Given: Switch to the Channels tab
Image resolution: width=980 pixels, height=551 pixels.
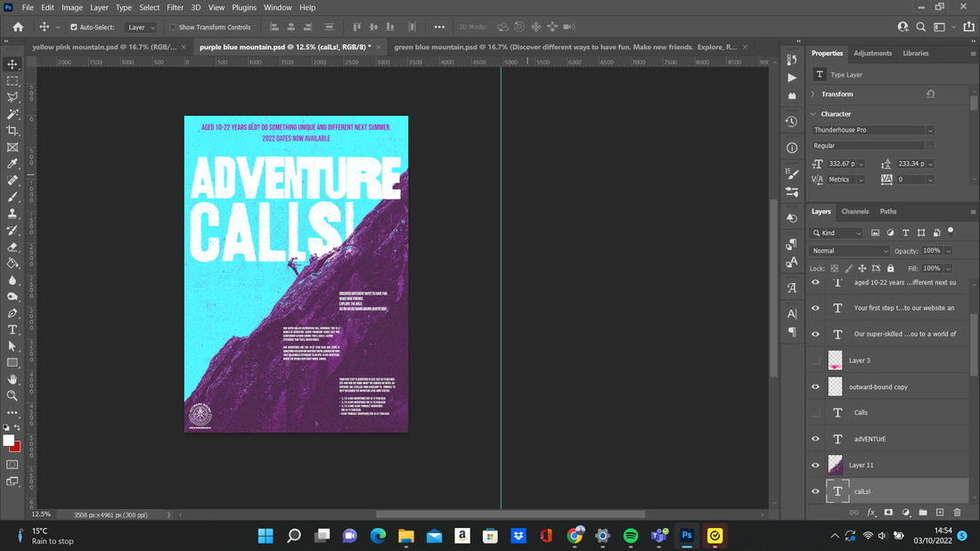Looking at the screenshot, I should [855, 211].
